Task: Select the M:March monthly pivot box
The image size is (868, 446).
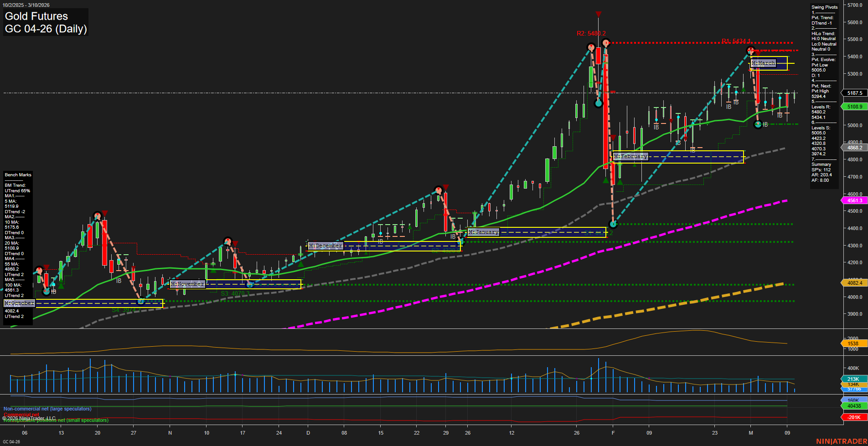Action: pyautogui.click(x=764, y=63)
